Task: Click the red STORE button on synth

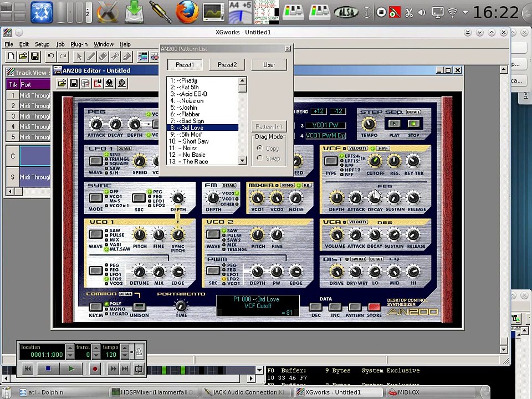Action: [374, 306]
